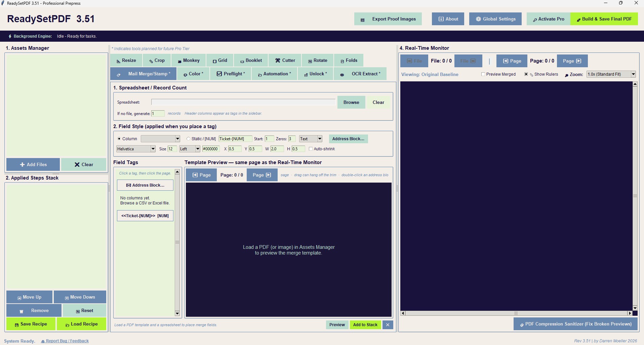Image resolution: width=644 pixels, height=345 pixels.
Task: Go to previous page in Template Preview
Action: click(x=201, y=175)
